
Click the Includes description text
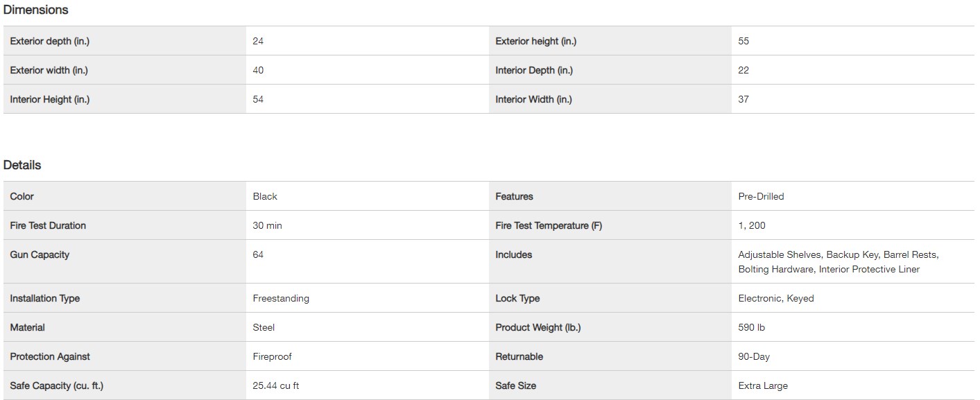pyautogui.click(x=838, y=261)
